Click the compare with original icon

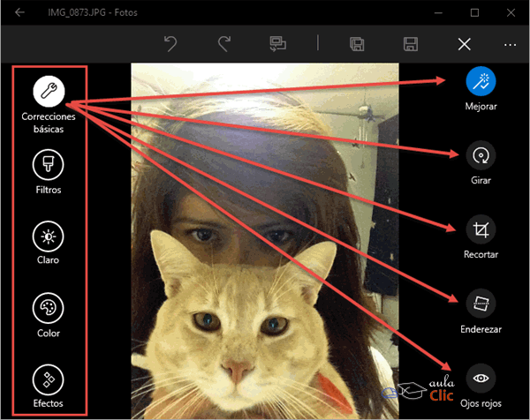tap(278, 44)
